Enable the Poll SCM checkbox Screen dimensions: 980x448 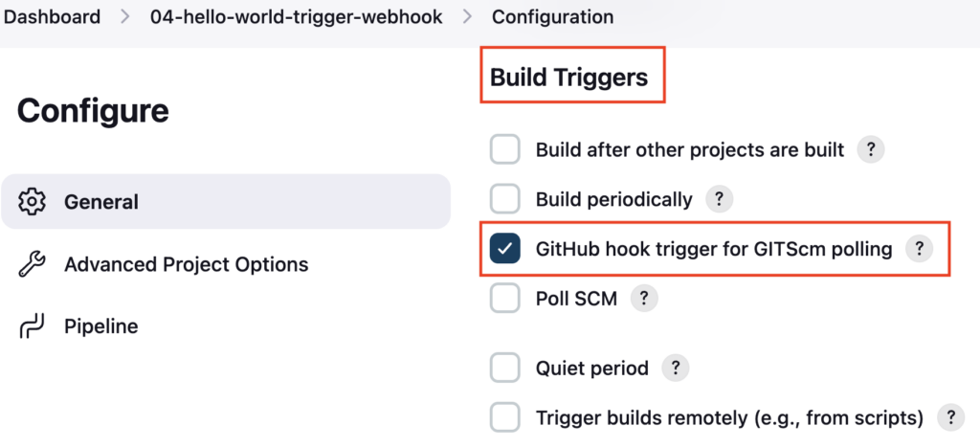coord(505,298)
